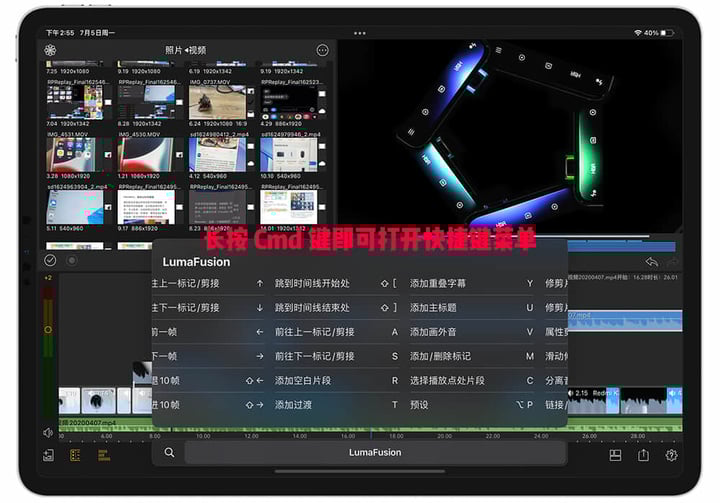The image size is (720, 503).
Task: Select clip labeled 7.04 1920x1342
Action: pyautogui.click(x=75, y=102)
